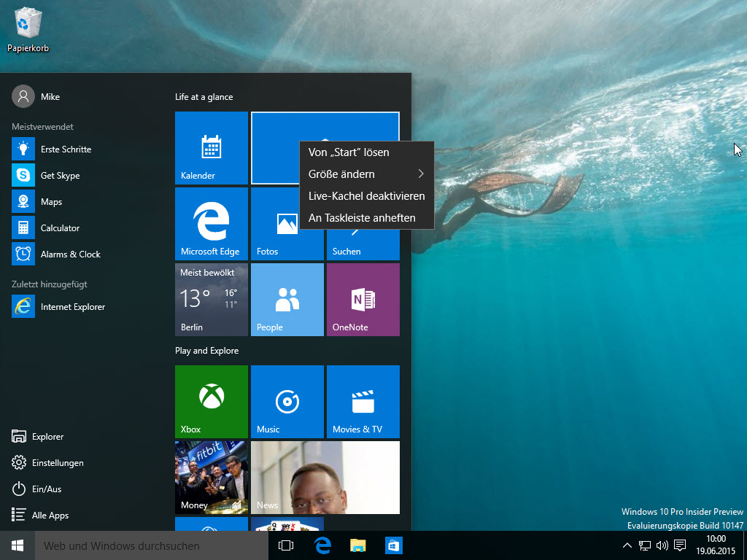Click the Show desktop strip right of the clock
747x560 pixels.
pyautogui.click(x=745, y=545)
